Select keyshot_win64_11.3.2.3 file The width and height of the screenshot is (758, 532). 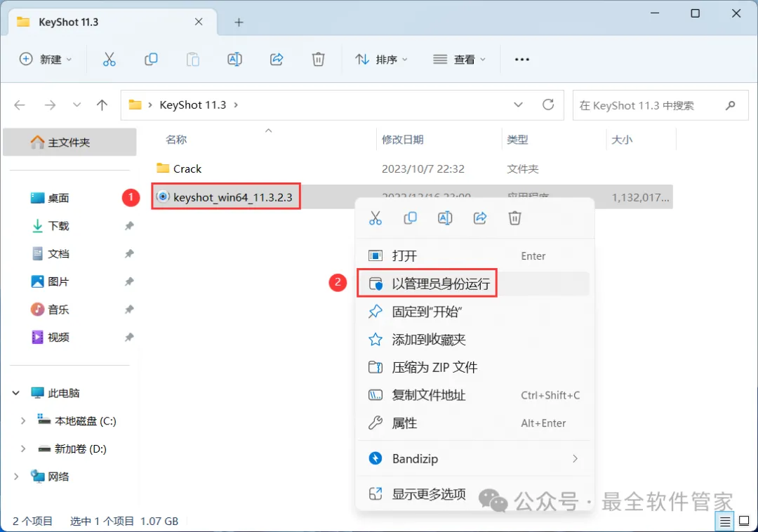tap(226, 197)
